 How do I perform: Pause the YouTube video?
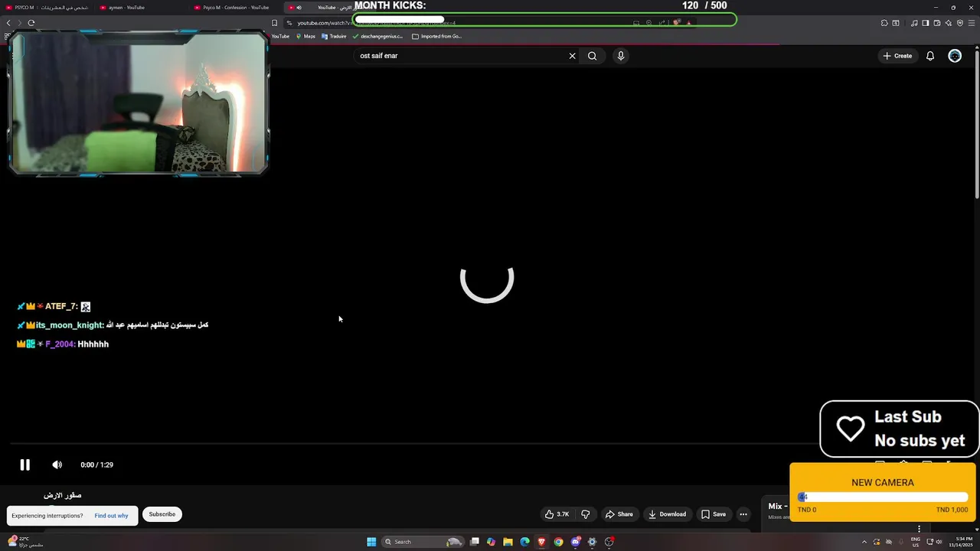[x=24, y=465]
